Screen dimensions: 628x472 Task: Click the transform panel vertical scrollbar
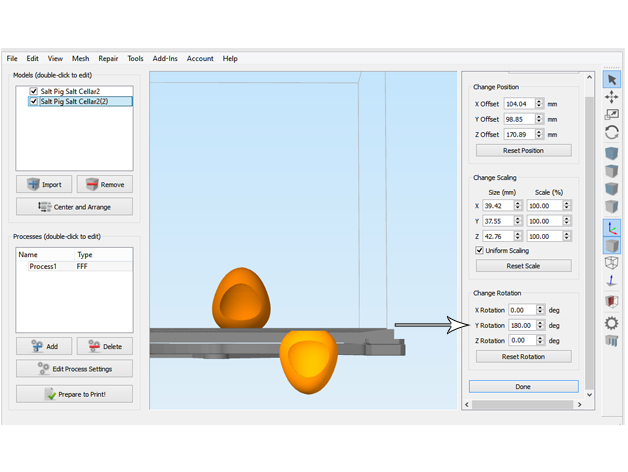[x=589, y=240]
